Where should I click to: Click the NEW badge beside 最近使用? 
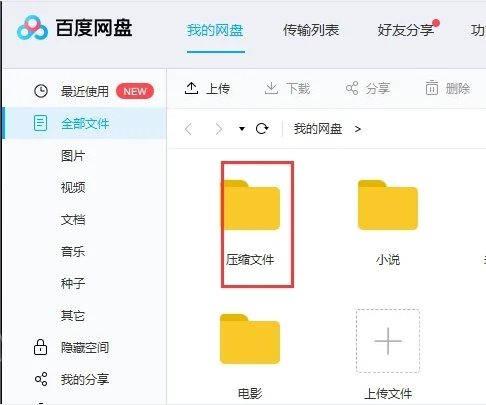135,91
